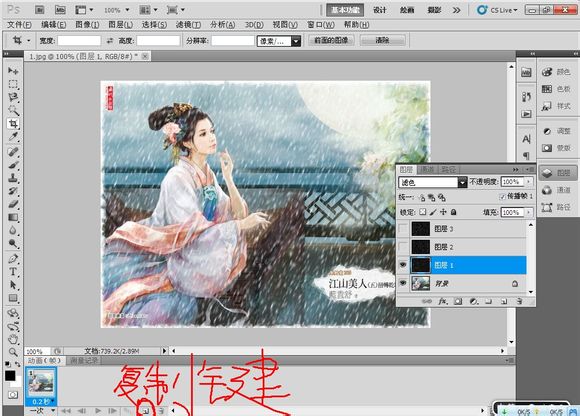Select the Eraser tool

(13, 204)
